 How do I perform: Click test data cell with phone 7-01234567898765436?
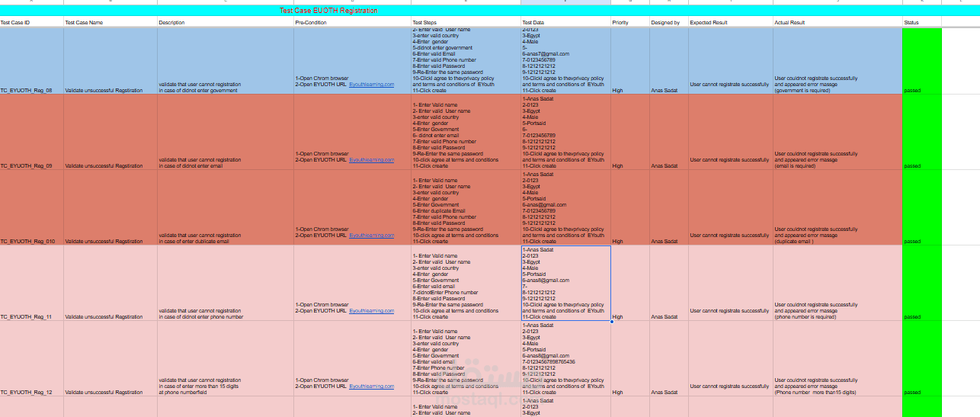[x=565, y=359]
